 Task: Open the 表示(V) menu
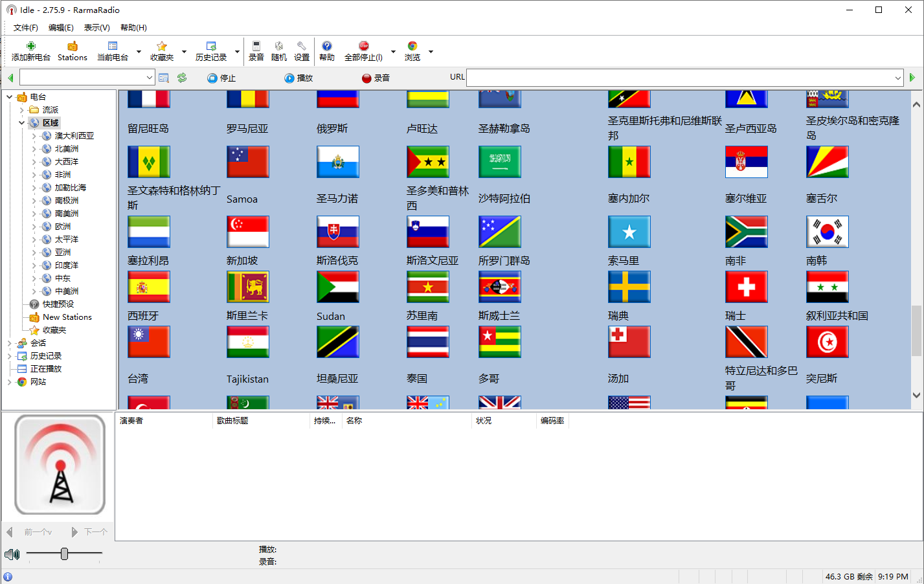click(x=96, y=28)
